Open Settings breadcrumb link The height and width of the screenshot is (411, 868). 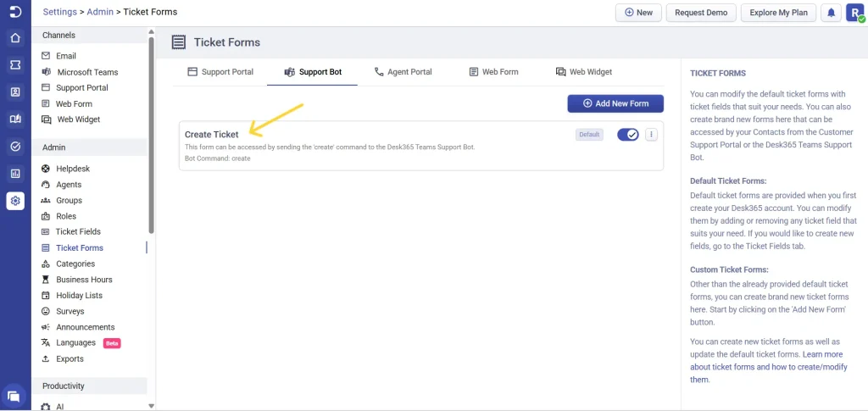coord(60,12)
